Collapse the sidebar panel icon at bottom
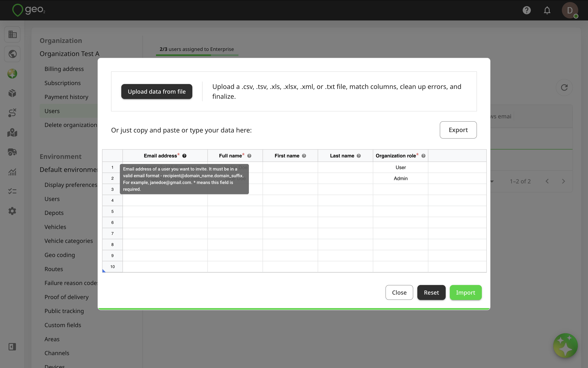Screen dimensions: 588x368 click(x=12, y=347)
